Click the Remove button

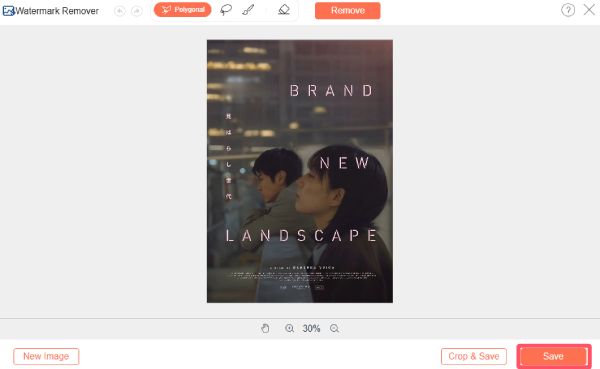347,10
